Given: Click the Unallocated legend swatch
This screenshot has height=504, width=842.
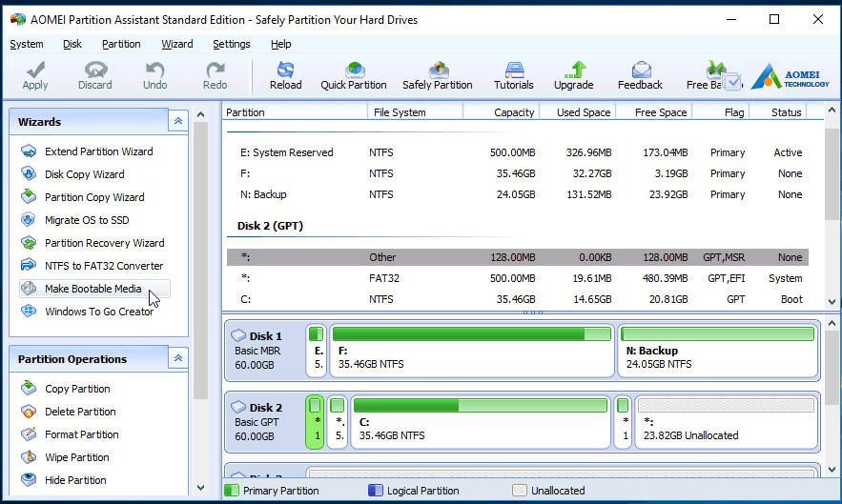Looking at the screenshot, I should click(520, 490).
